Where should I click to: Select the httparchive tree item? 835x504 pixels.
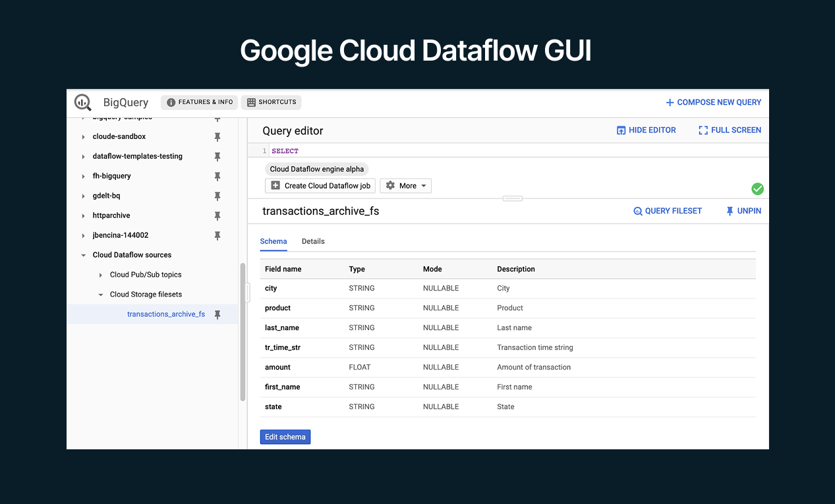pos(111,215)
